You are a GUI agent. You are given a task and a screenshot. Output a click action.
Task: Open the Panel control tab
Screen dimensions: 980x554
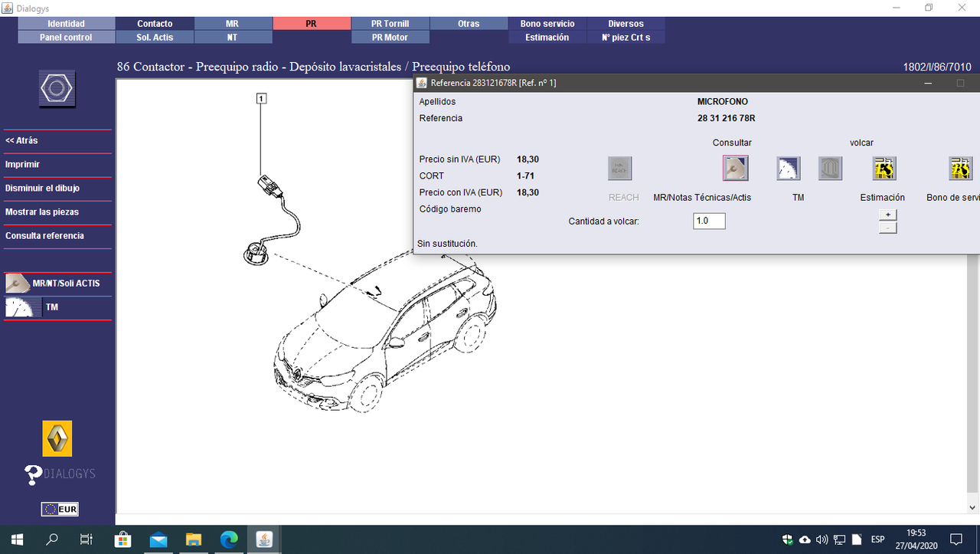coord(67,37)
